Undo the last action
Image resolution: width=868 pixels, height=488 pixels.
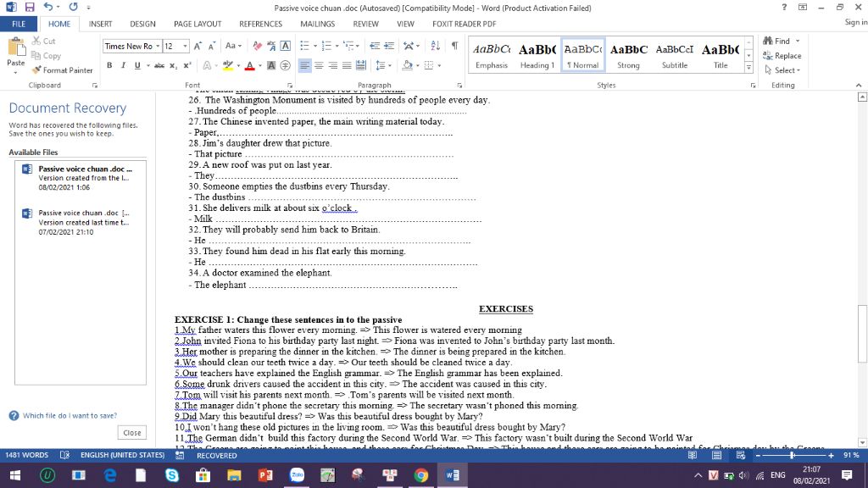click(x=48, y=7)
